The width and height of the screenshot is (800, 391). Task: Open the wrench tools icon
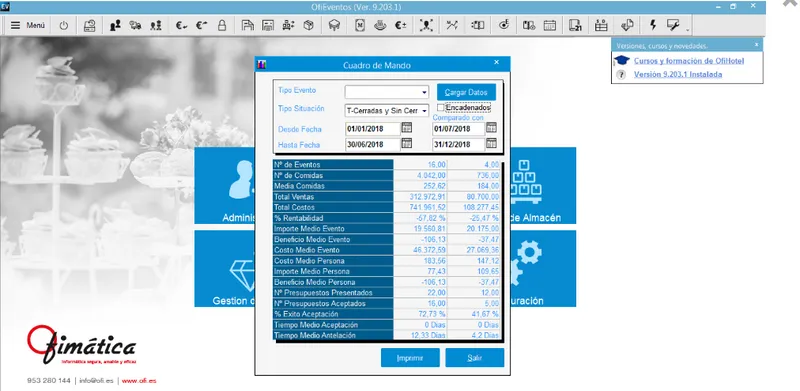pos(673,25)
